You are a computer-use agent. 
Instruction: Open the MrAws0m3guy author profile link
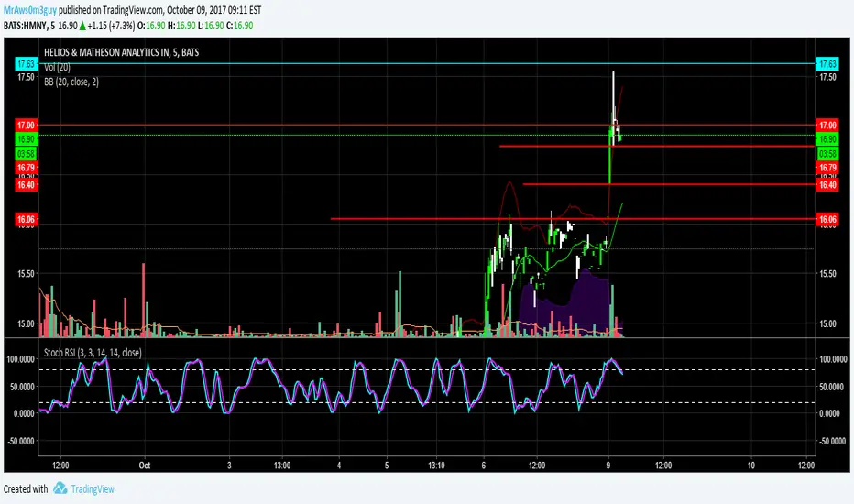click(x=30, y=10)
